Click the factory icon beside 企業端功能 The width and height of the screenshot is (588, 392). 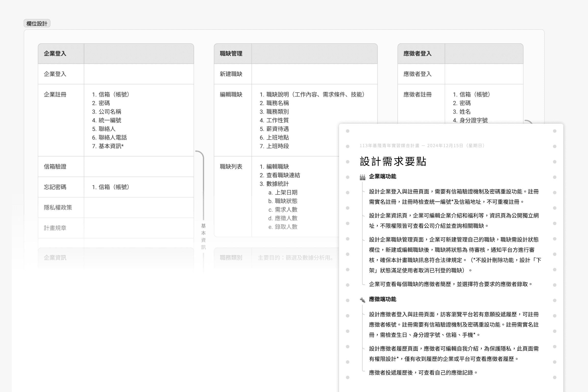362,177
